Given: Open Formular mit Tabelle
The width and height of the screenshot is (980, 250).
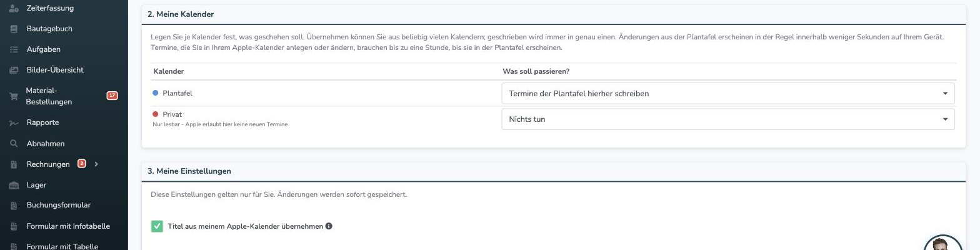Looking at the screenshot, I should click(x=62, y=246).
